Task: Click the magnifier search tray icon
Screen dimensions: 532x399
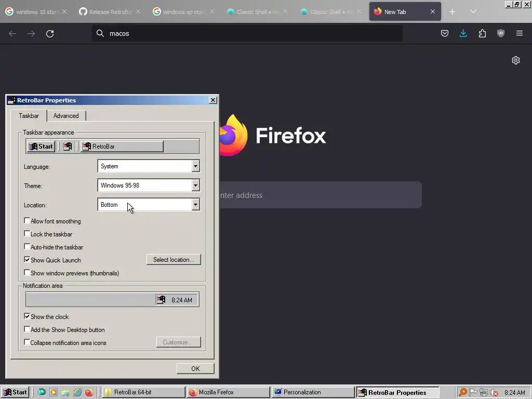Action: point(462,392)
